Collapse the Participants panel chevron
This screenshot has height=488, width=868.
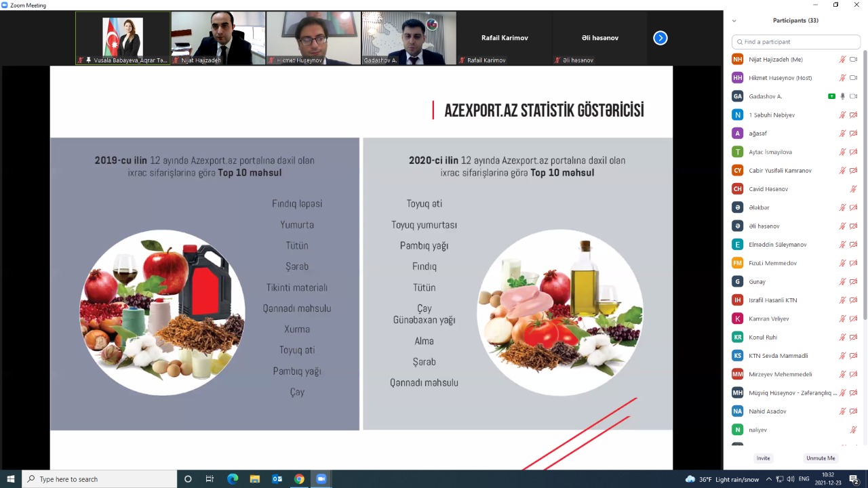[734, 21]
